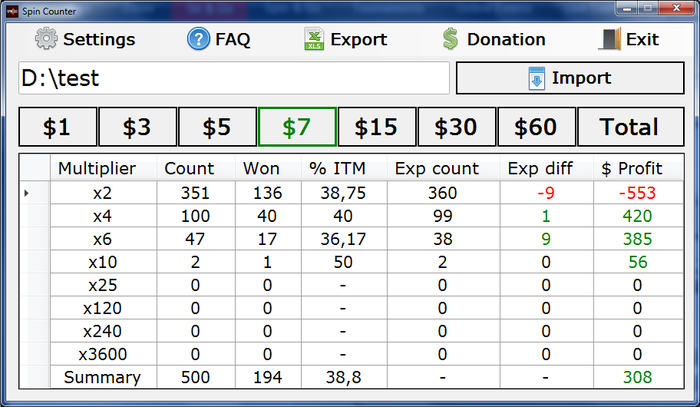Click the count value 100

click(x=196, y=216)
